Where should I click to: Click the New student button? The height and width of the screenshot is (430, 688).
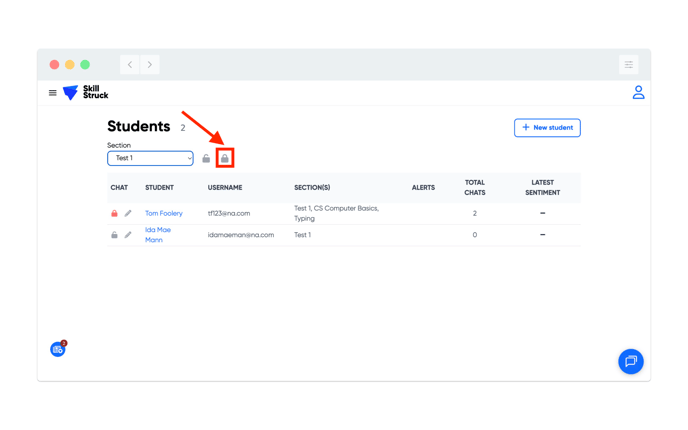point(547,128)
